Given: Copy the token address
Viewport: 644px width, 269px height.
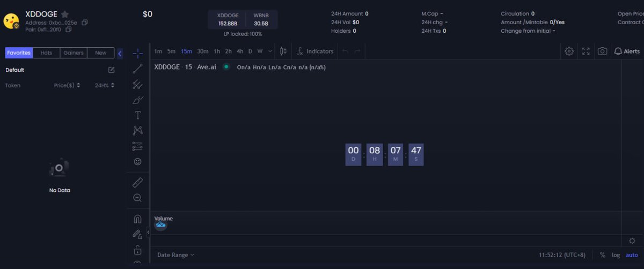Looking at the screenshot, I should click(85, 23).
